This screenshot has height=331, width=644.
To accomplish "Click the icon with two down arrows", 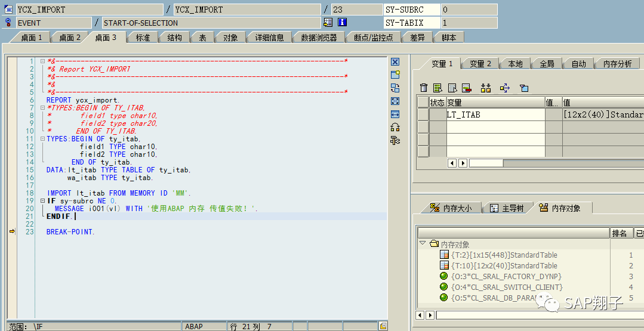I will (x=486, y=88).
